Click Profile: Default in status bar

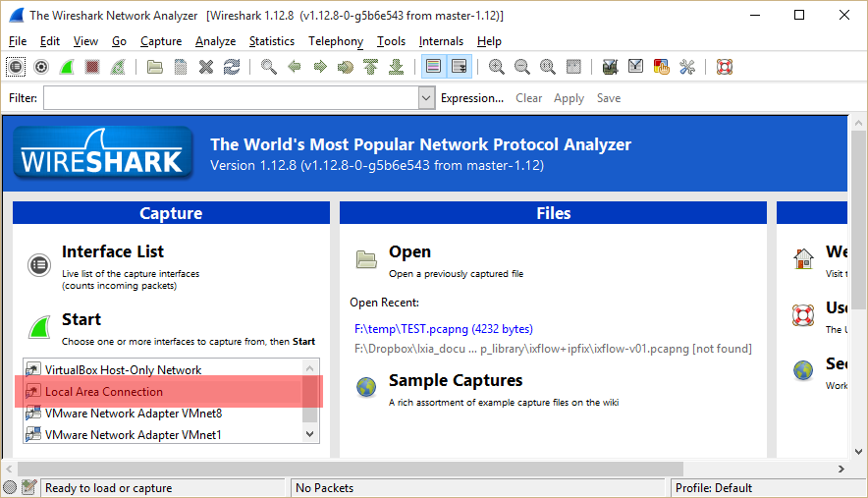tap(714, 488)
